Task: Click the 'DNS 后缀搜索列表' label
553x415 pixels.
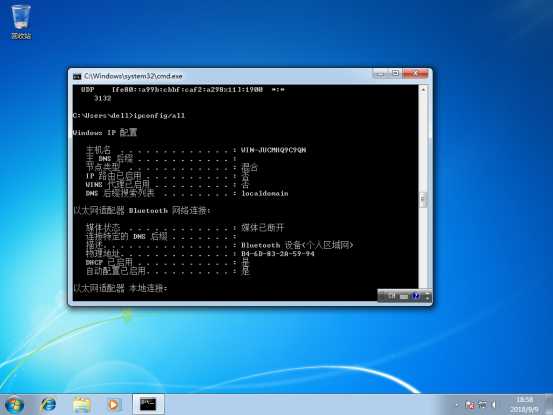Action: click(120, 193)
